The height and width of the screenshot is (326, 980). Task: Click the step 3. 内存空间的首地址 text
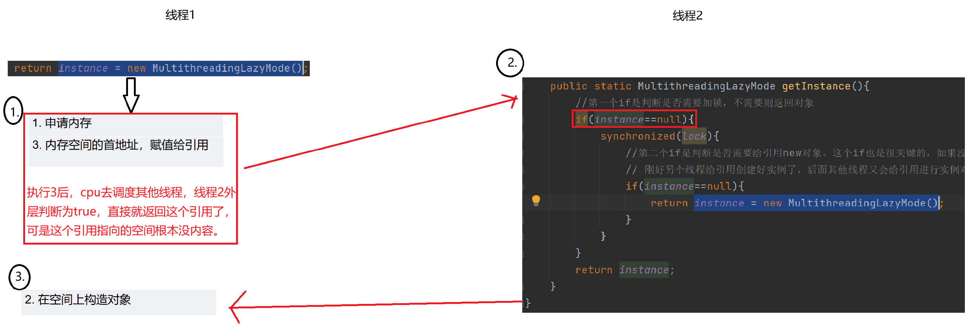coord(120,145)
